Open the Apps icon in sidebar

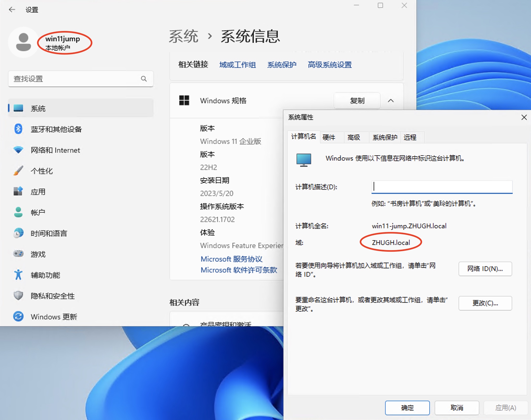[18, 191]
